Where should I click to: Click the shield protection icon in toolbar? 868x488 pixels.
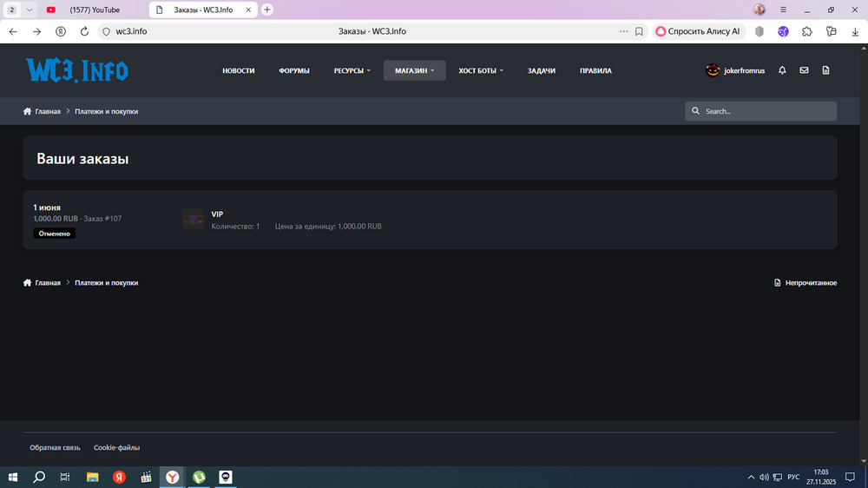point(759,31)
